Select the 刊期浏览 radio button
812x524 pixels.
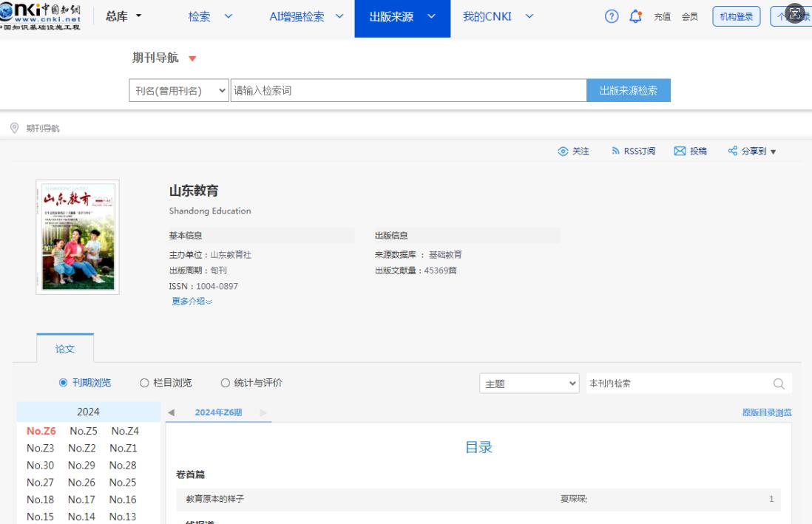tap(63, 383)
